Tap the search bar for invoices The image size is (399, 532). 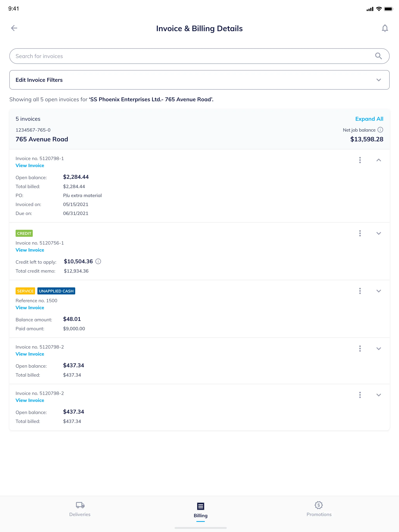(x=199, y=56)
